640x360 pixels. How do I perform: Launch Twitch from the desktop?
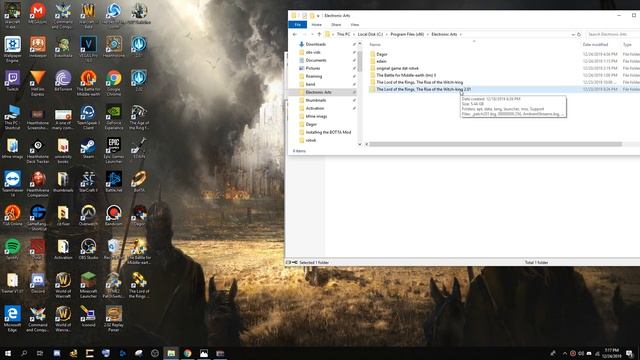click(x=12, y=80)
